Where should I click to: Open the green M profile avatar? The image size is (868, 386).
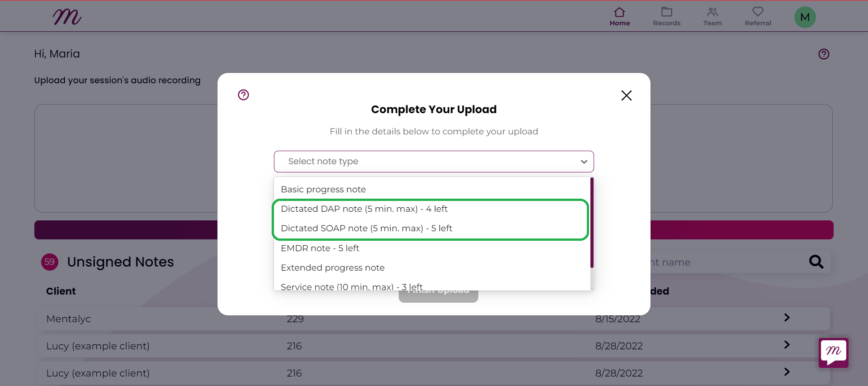click(805, 17)
